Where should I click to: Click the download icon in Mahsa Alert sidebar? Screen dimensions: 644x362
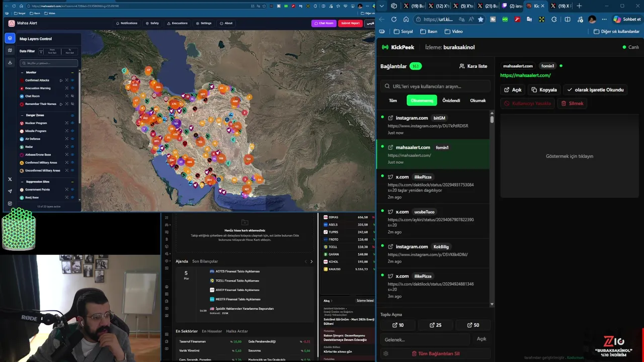point(10,62)
